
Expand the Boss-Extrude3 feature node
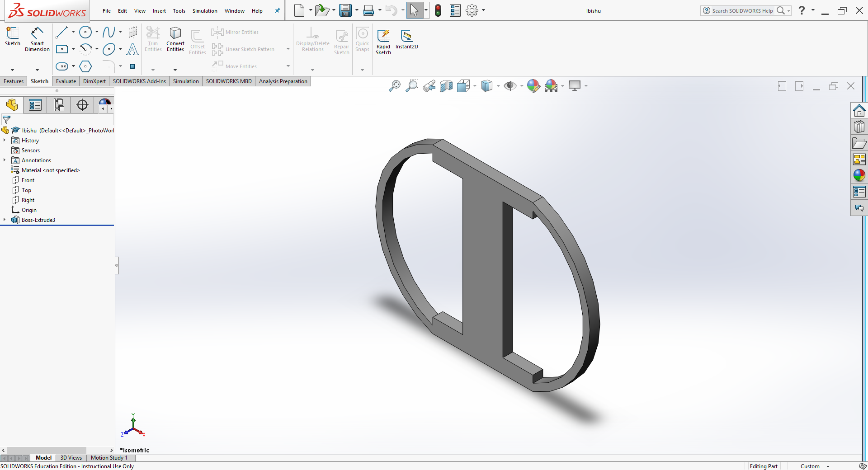click(x=5, y=220)
